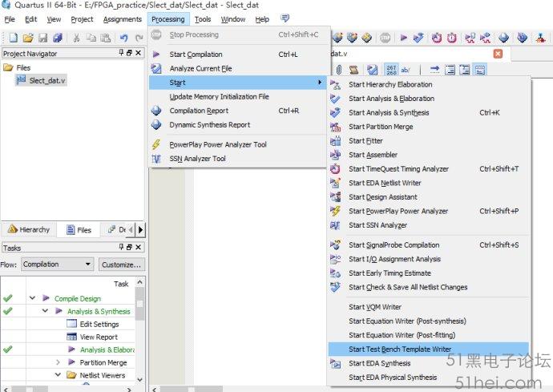553x392 pixels.
Task: Select Start Assembler
Action: (429, 155)
